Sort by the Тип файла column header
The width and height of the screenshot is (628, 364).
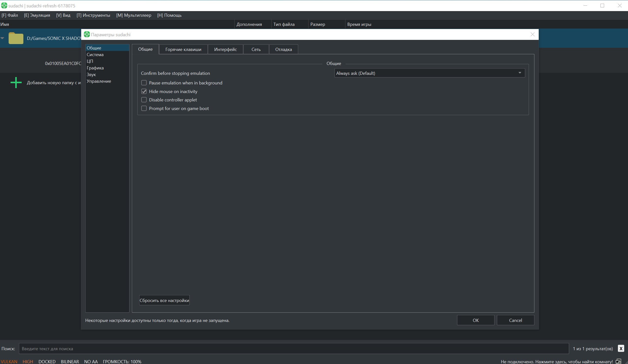[290, 24]
